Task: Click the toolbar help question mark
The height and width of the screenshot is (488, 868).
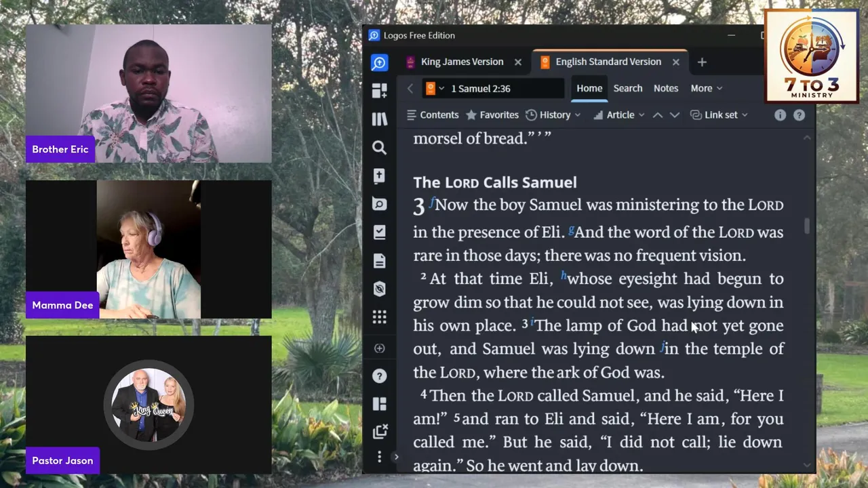Action: click(800, 115)
